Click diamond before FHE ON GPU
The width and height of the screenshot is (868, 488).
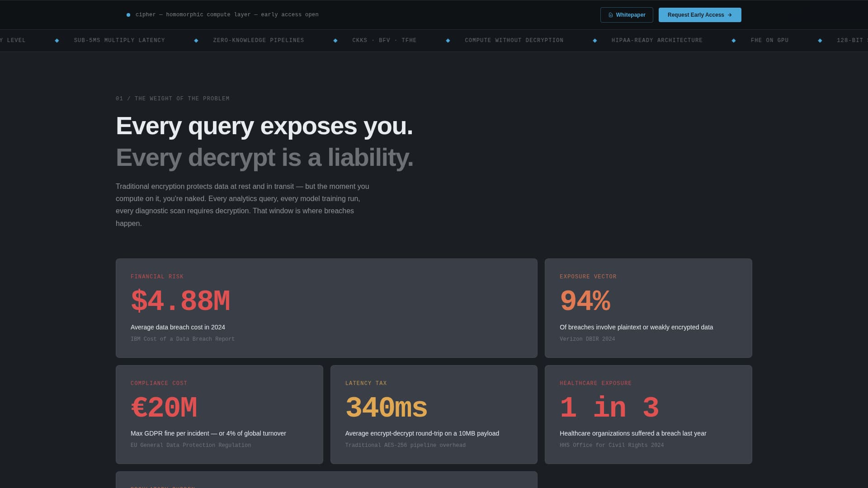point(734,41)
